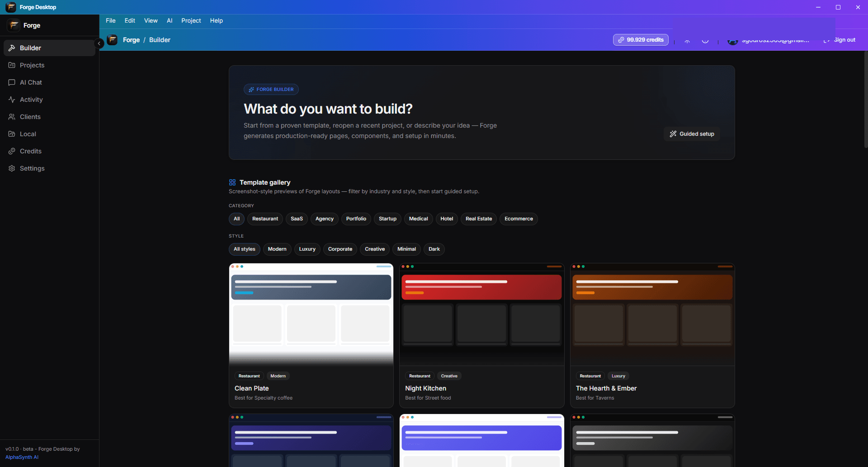The image size is (868, 467).
Task: Filter templates by Minimal style
Action: tap(406, 249)
